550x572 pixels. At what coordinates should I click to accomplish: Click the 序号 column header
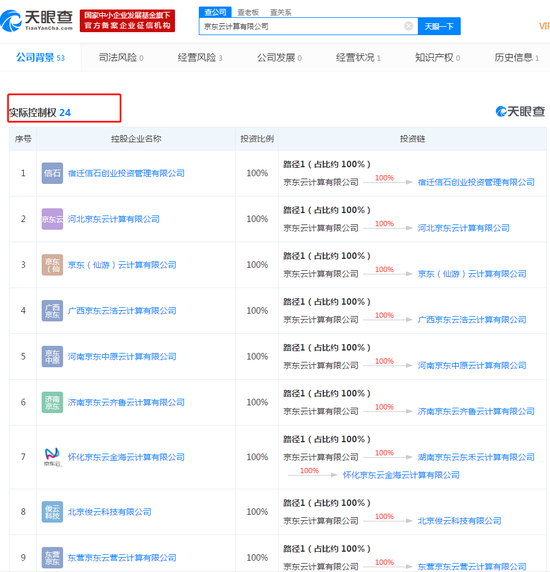23,139
